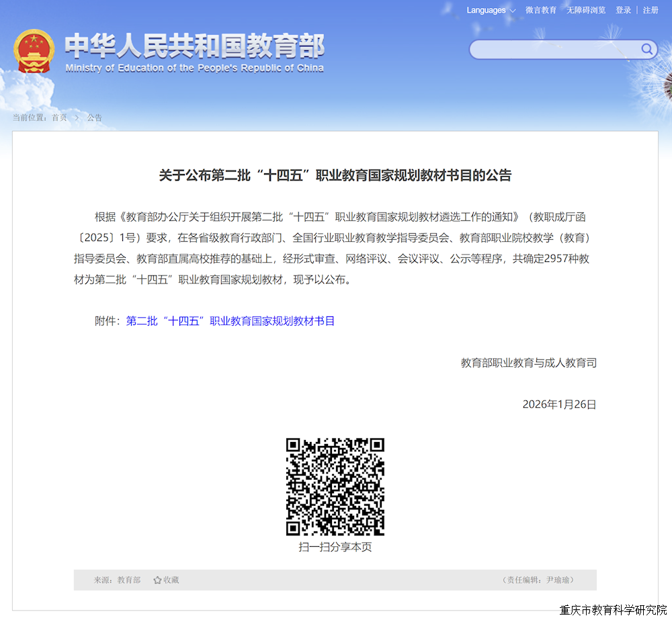The width and height of the screenshot is (672, 618).
Task: Click the search magnifier icon
Action: pos(646,50)
